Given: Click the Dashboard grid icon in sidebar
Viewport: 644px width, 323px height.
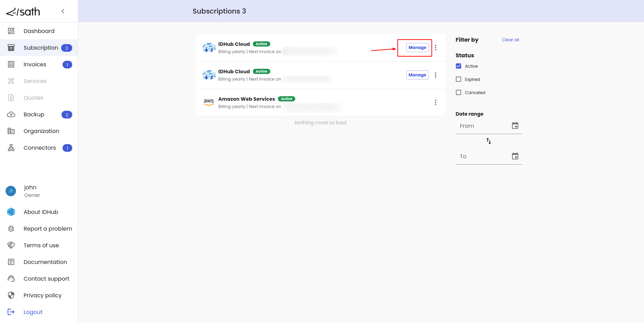Looking at the screenshot, I should [x=11, y=31].
